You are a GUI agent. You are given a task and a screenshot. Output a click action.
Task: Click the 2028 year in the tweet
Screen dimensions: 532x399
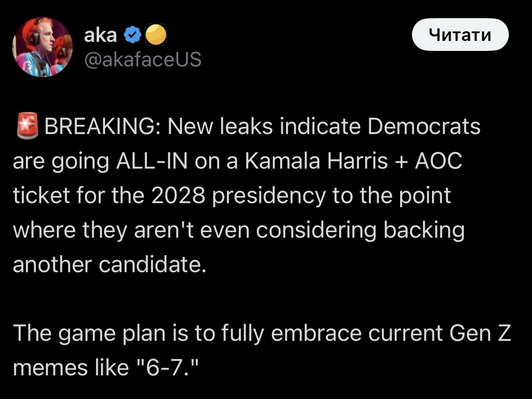point(178,196)
